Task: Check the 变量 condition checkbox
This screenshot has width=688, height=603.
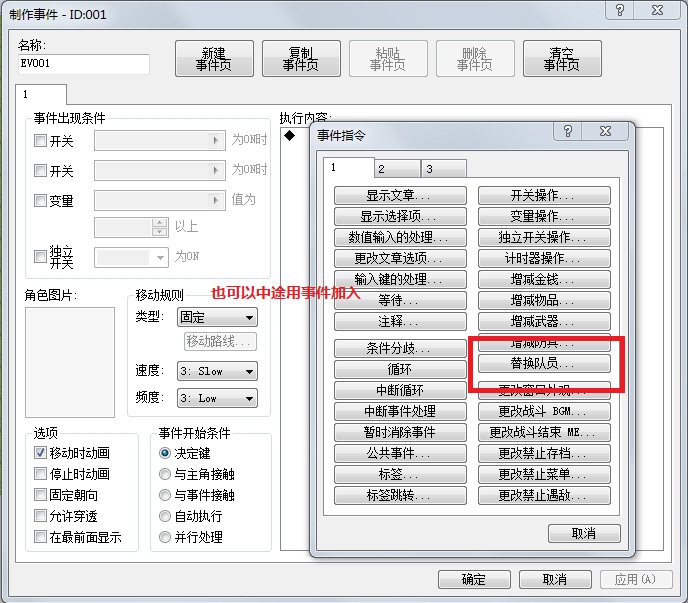Action: [x=40, y=201]
